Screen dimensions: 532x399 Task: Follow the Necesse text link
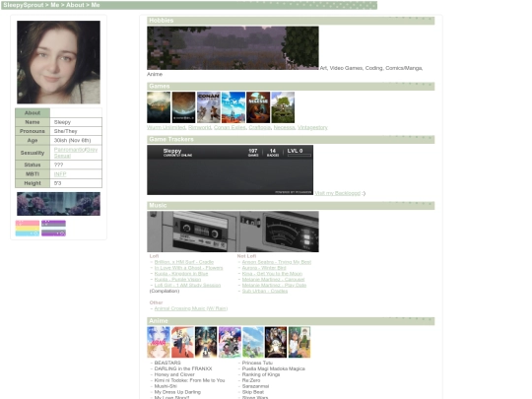(x=284, y=127)
